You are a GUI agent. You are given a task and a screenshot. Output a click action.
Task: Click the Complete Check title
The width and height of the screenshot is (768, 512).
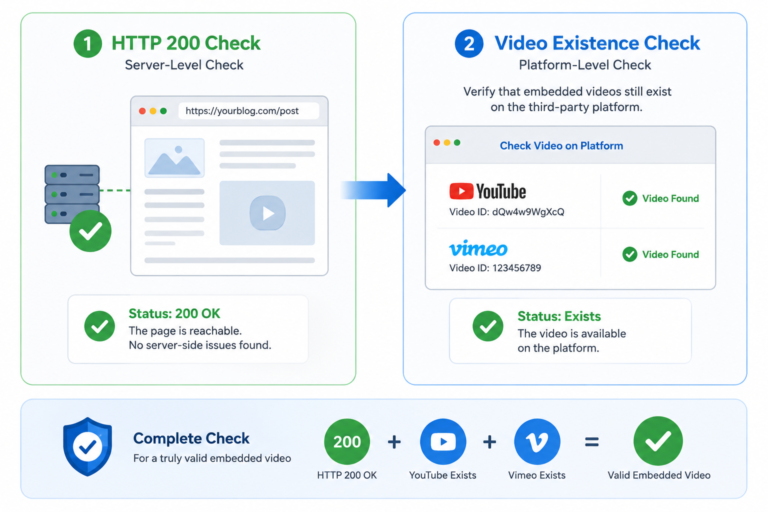pyautogui.click(x=192, y=438)
